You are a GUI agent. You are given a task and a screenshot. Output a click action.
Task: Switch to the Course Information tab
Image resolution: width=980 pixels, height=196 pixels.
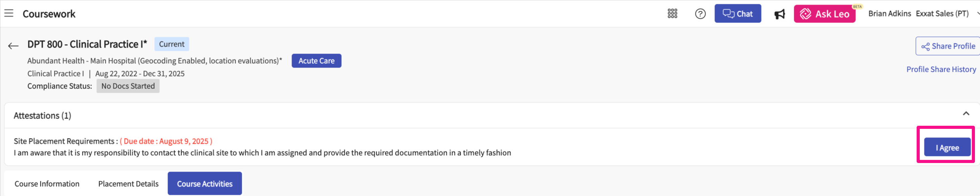click(x=47, y=184)
